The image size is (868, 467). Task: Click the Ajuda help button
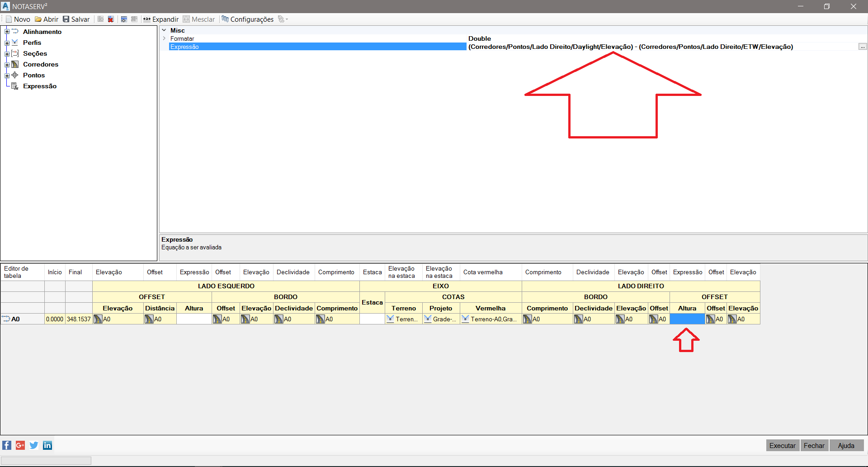point(846,446)
